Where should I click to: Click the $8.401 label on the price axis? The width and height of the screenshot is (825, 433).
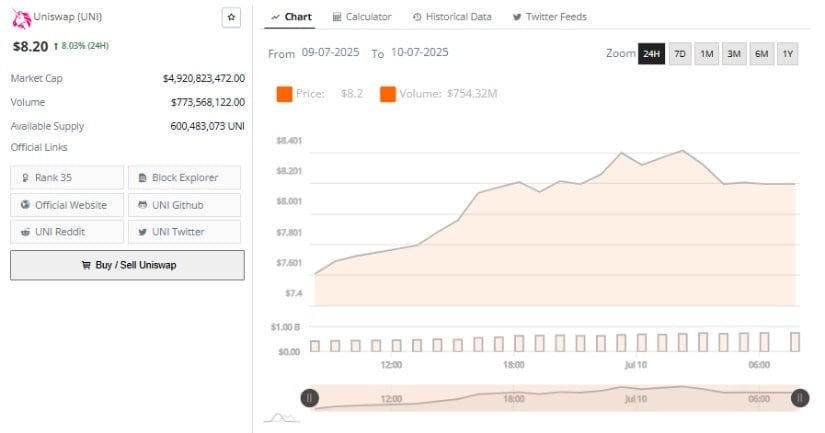pyautogui.click(x=289, y=140)
